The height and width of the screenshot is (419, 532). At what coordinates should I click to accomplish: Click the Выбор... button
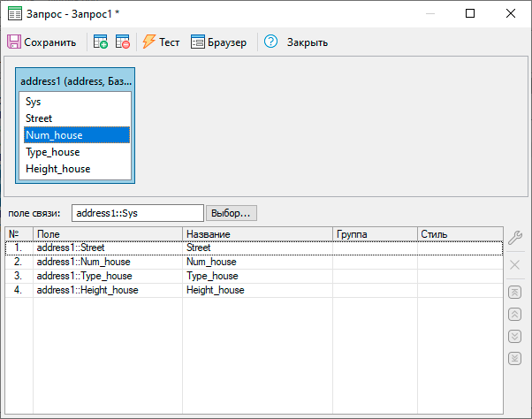[232, 213]
